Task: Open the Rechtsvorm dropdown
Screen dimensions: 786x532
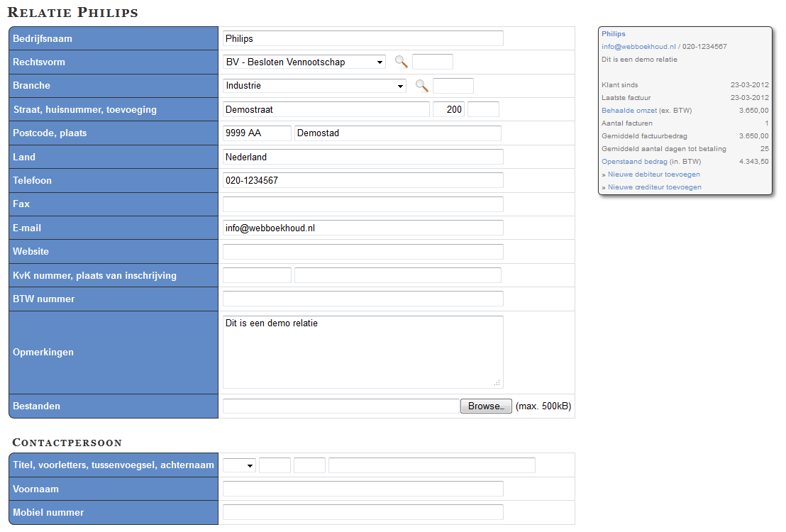Action: [x=304, y=62]
